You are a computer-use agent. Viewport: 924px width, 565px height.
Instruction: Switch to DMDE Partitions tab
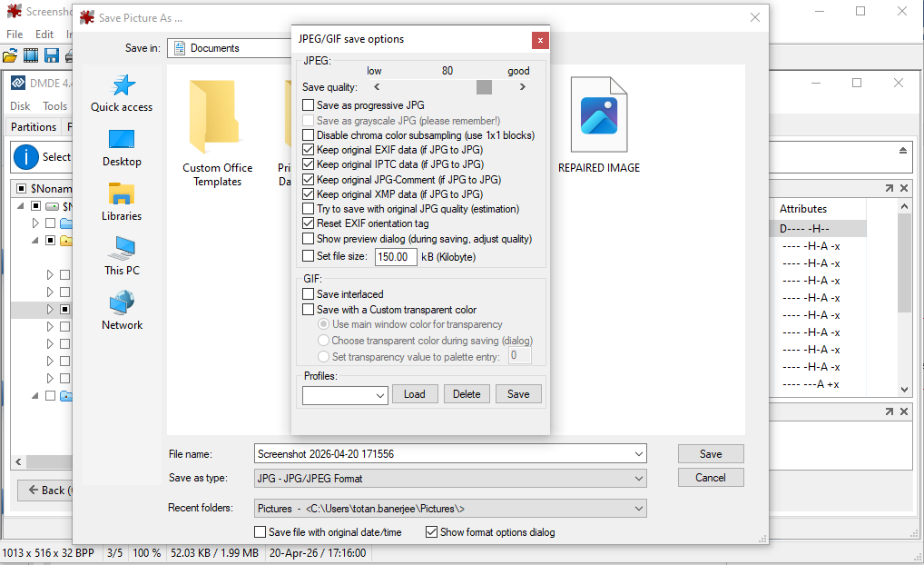34,127
